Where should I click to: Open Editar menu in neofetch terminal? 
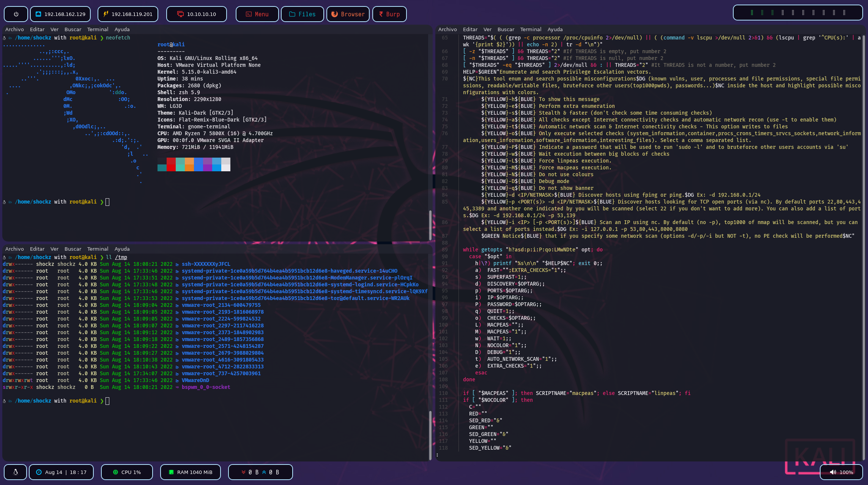(x=37, y=29)
